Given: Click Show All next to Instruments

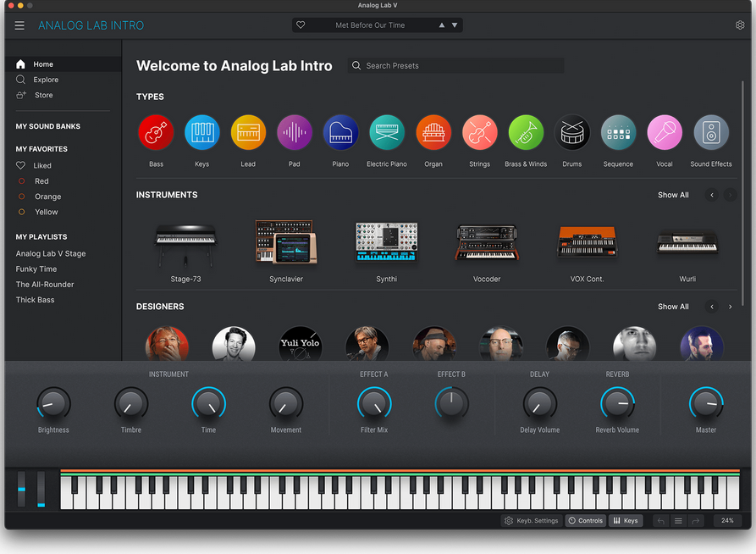Looking at the screenshot, I should pos(673,195).
